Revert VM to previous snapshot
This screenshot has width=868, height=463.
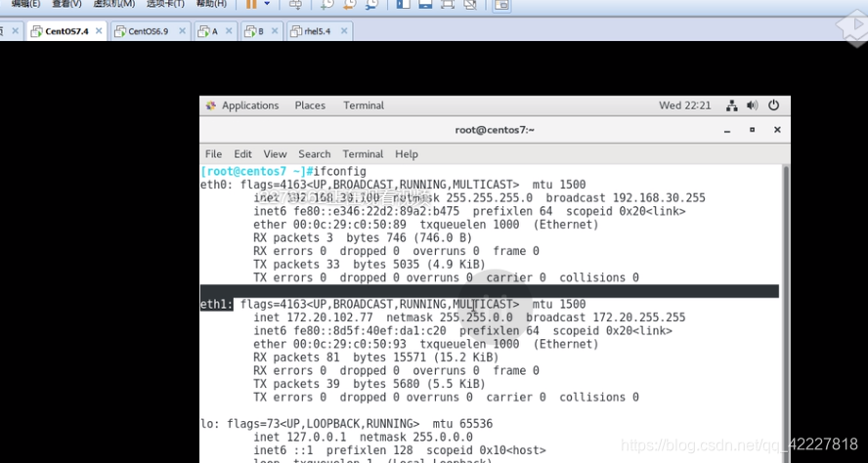tap(349, 5)
